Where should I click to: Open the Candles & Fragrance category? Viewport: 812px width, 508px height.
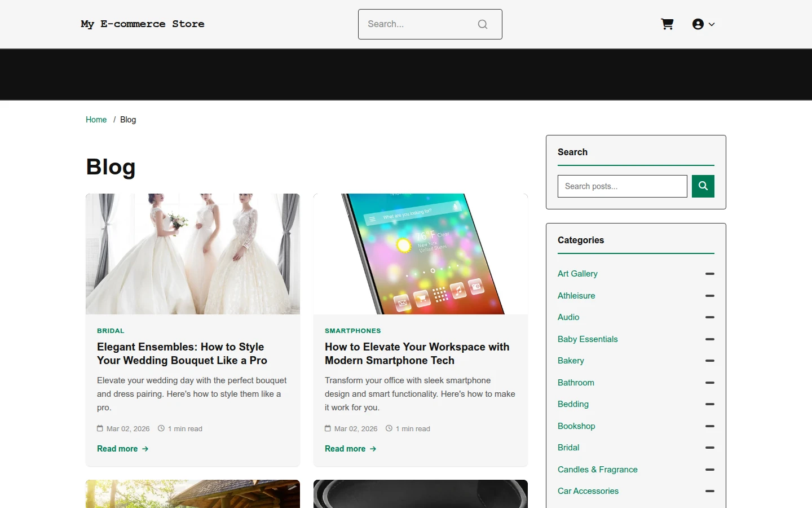pyautogui.click(x=598, y=470)
